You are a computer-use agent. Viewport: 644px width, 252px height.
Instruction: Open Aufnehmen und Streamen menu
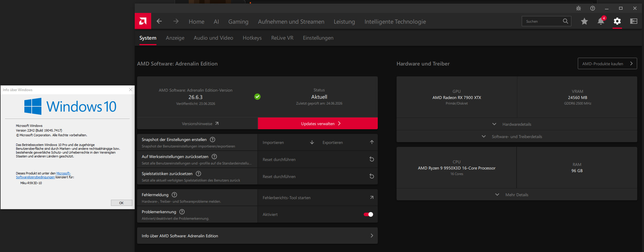(291, 21)
